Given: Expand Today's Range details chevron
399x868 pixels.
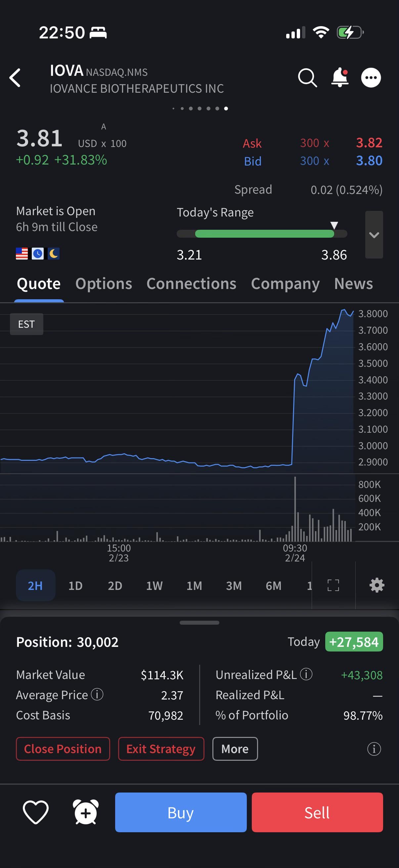Looking at the screenshot, I should tap(374, 235).
